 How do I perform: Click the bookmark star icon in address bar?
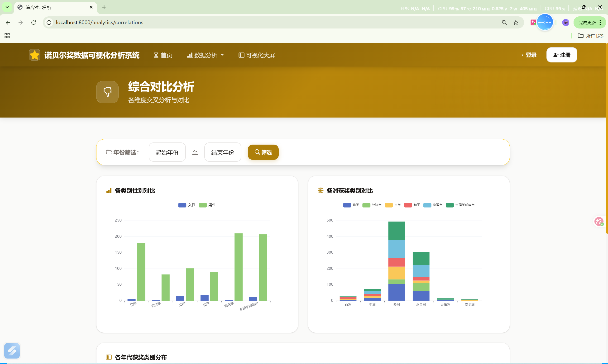516,23
